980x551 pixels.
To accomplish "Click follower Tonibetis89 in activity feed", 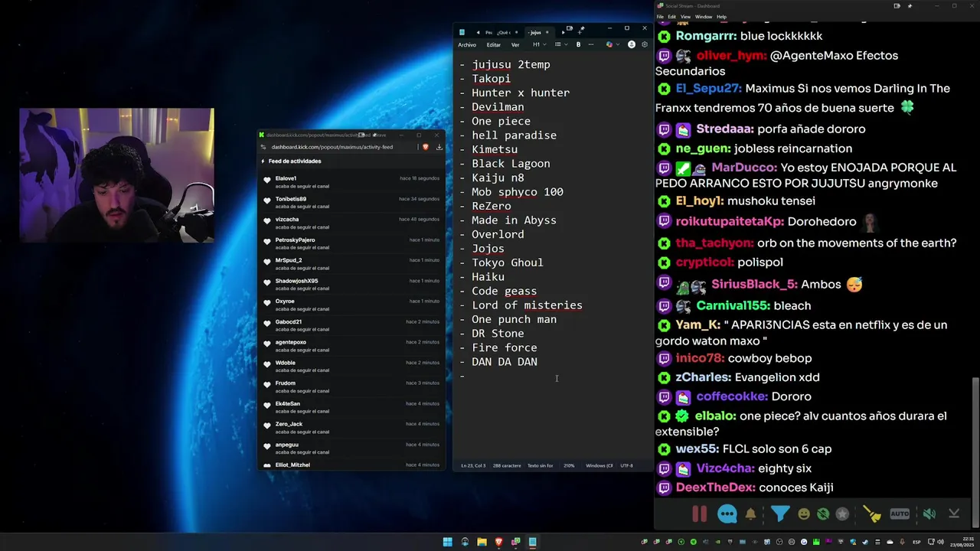I will click(291, 199).
